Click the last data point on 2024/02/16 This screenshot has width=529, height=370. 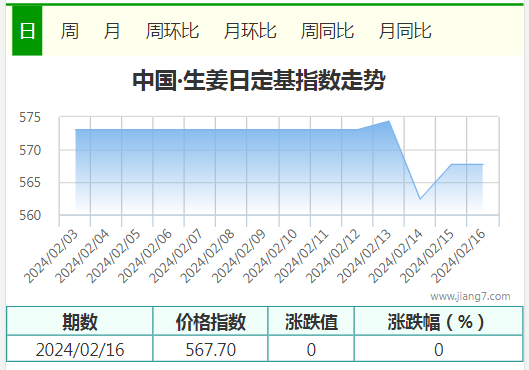pos(483,164)
